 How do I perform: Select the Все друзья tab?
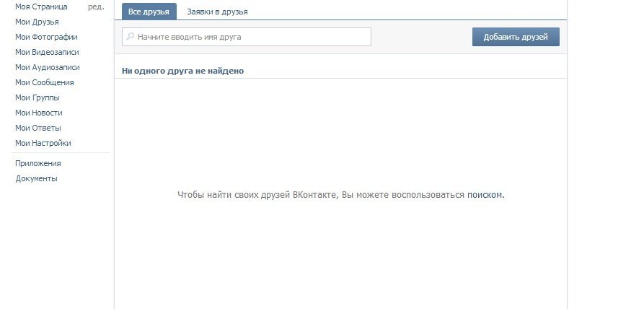pos(149,12)
